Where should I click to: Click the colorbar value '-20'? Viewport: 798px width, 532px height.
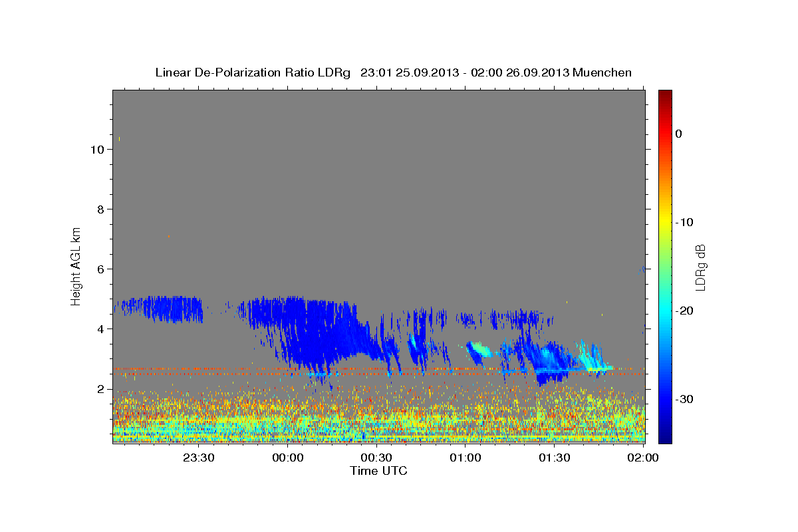(685, 311)
